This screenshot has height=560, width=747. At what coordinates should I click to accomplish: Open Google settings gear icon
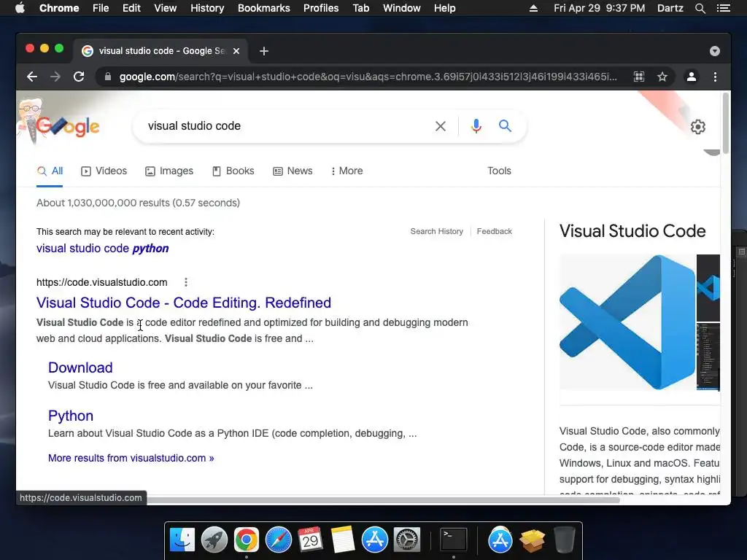click(x=698, y=127)
